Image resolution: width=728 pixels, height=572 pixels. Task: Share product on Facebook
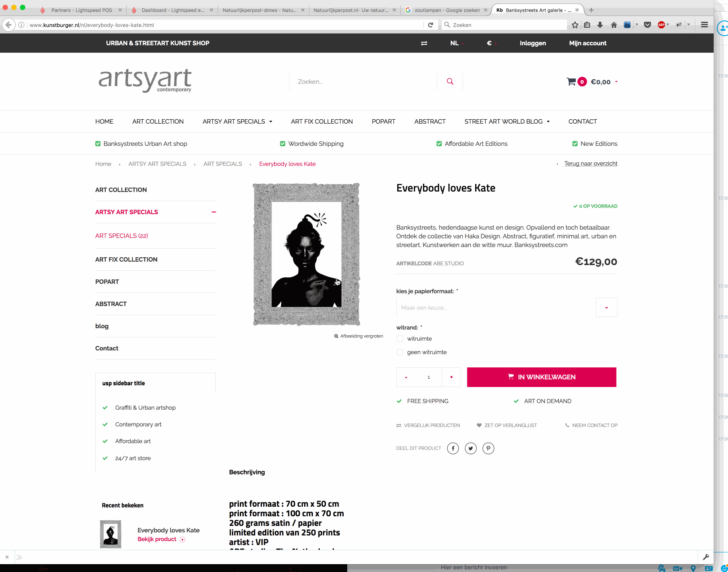point(453,448)
